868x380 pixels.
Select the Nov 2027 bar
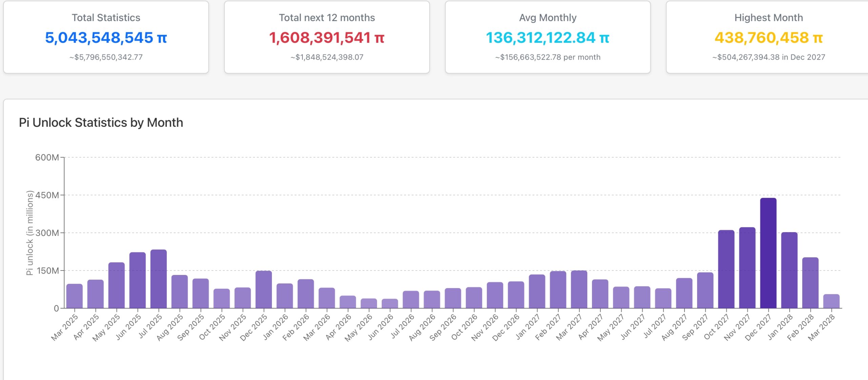(x=747, y=268)
